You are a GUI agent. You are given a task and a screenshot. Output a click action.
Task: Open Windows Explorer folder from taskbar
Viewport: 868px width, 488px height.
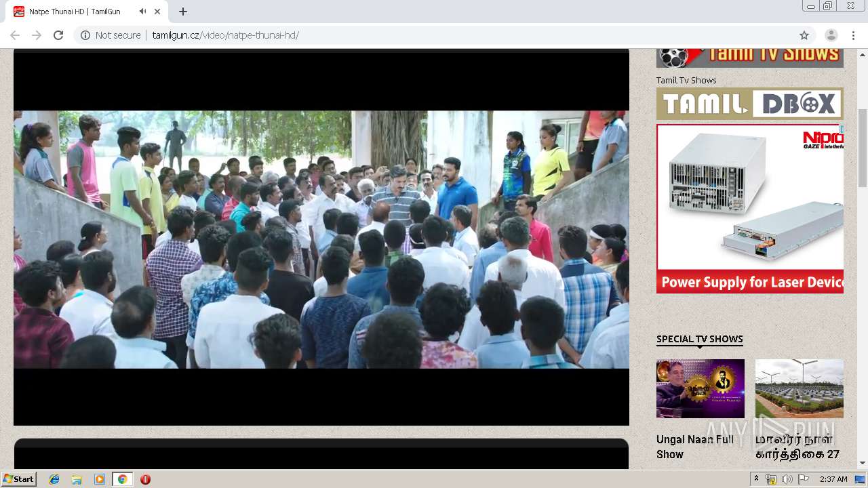click(77, 479)
